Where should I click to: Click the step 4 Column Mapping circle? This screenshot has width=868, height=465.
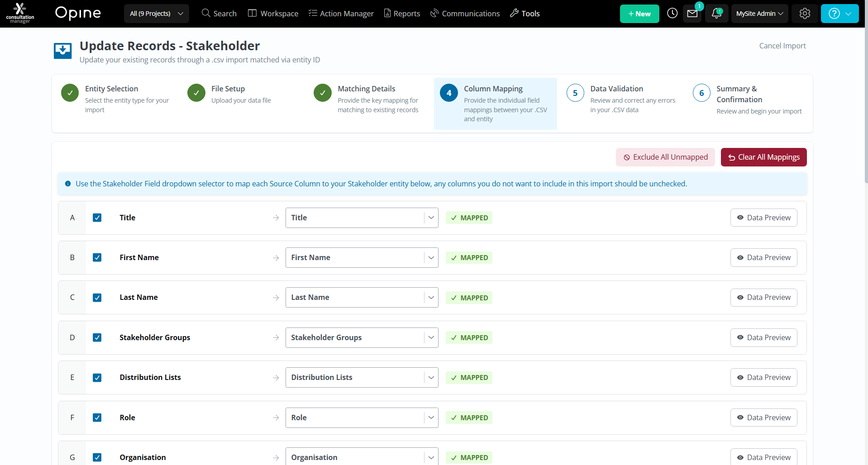pyautogui.click(x=449, y=93)
